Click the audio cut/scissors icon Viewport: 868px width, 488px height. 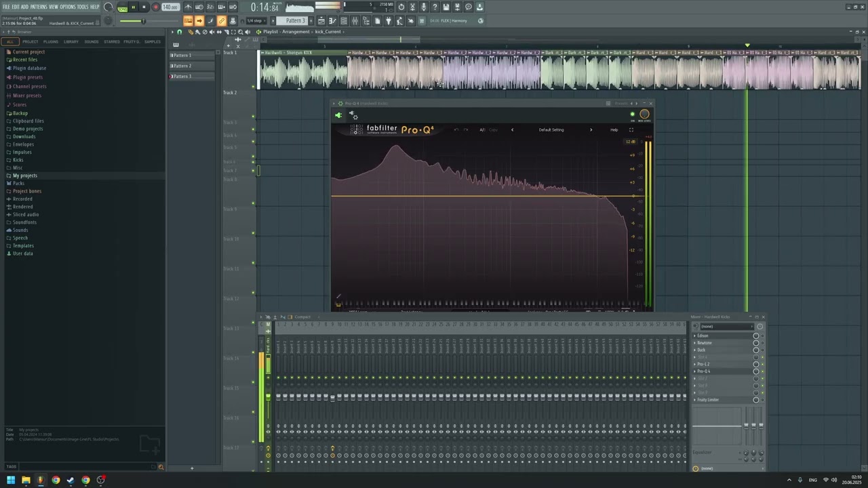click(412, 7)
